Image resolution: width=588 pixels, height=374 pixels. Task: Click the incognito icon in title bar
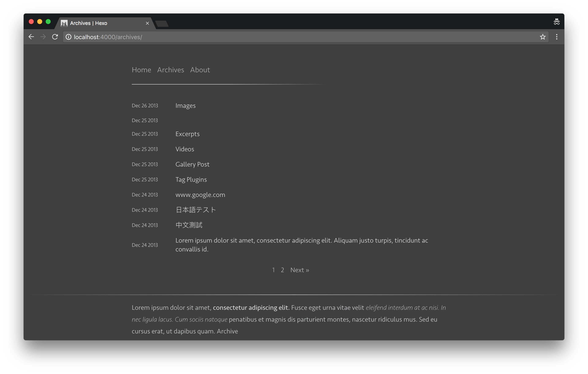coord(556,22)
